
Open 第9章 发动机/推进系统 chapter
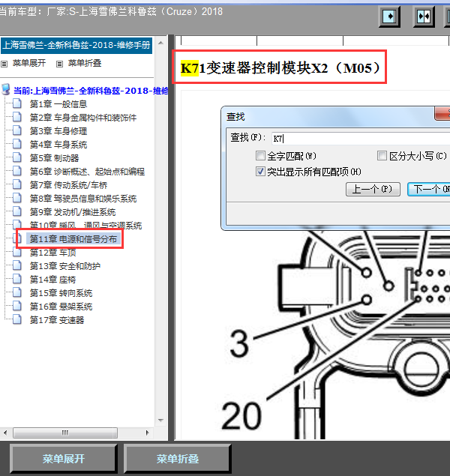click(x=73, y=212)
